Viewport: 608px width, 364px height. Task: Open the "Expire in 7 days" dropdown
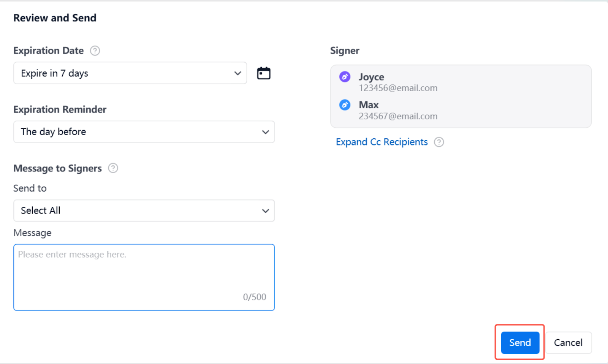click(130, 73)
